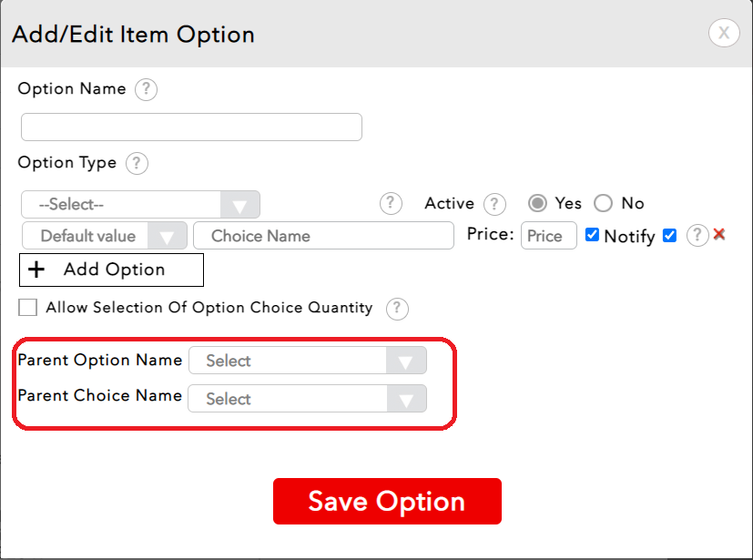Viewport: 753px width, 560px height.
Task: Close the Add/Edit Item Option dialog
Action: (724, 34)
